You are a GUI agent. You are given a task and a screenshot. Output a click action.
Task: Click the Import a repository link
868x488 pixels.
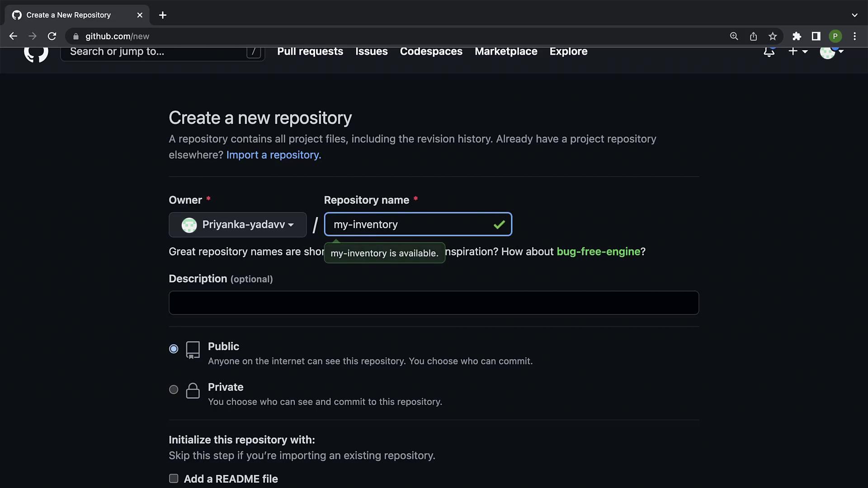coord(274,155)
